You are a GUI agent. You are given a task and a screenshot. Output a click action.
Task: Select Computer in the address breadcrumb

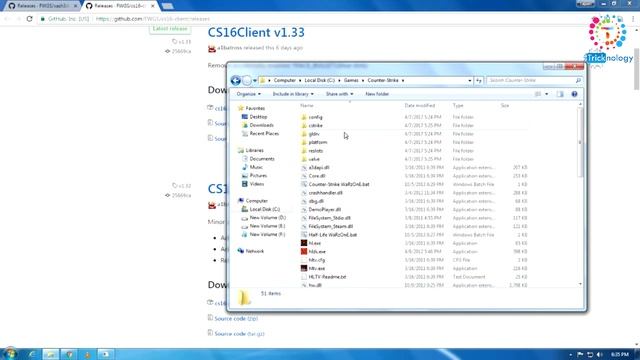(284, 80)
